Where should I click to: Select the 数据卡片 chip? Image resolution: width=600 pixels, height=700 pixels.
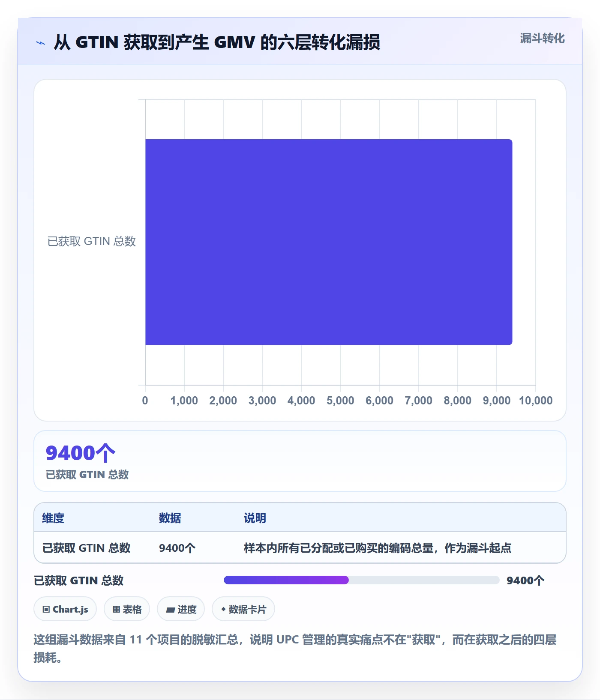243,609
